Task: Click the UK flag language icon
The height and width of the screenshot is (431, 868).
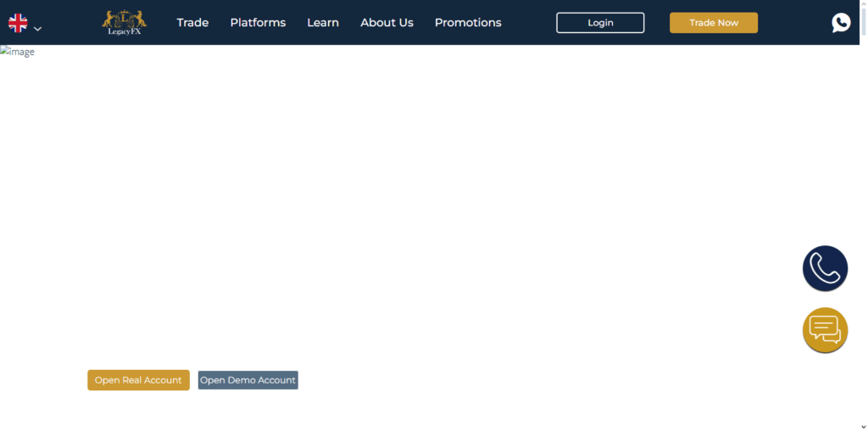Action: click(x=18, y=23)
